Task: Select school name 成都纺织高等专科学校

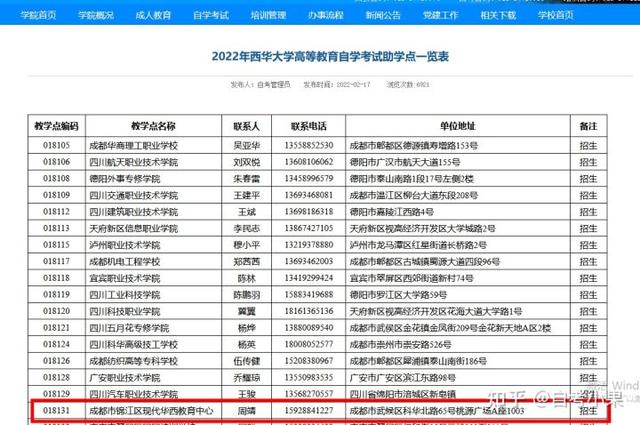Action: [x=133, y=361]
